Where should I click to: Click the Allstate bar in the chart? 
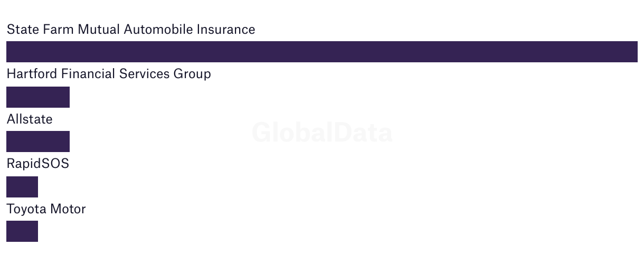[x=38, y=142]
